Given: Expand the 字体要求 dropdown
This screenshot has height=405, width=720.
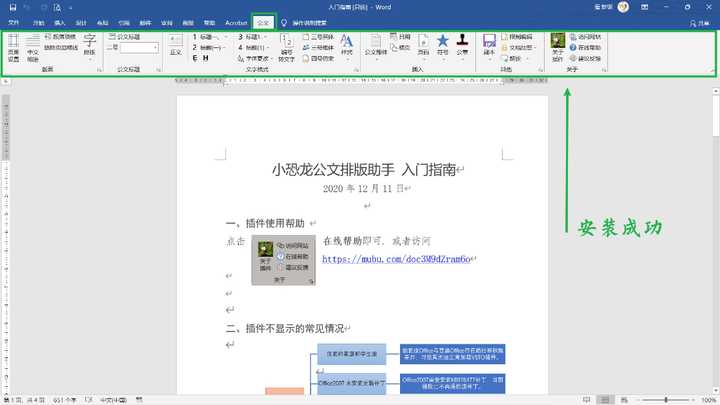Looking at the screenshot, I should (272, 59).
